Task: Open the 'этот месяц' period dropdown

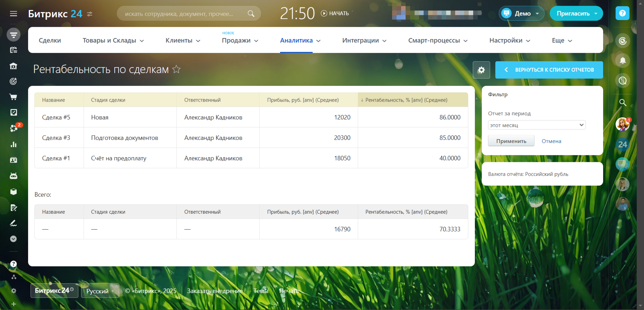Action: 536,125
